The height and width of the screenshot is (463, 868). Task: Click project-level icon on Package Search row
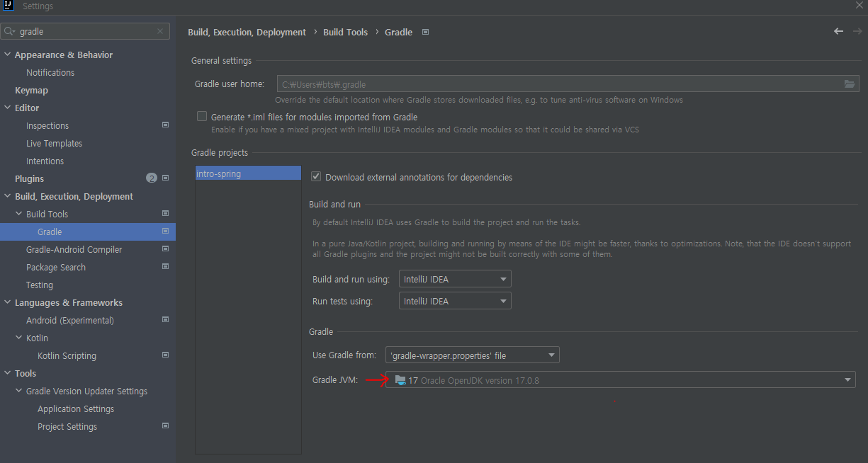click(x=165, y=267)
